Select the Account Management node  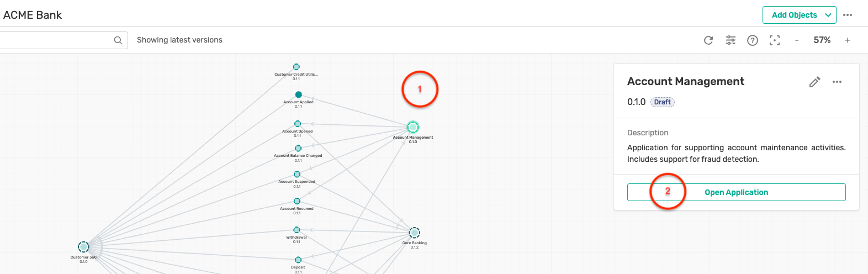pyautogui.click(x=413, y=127)
